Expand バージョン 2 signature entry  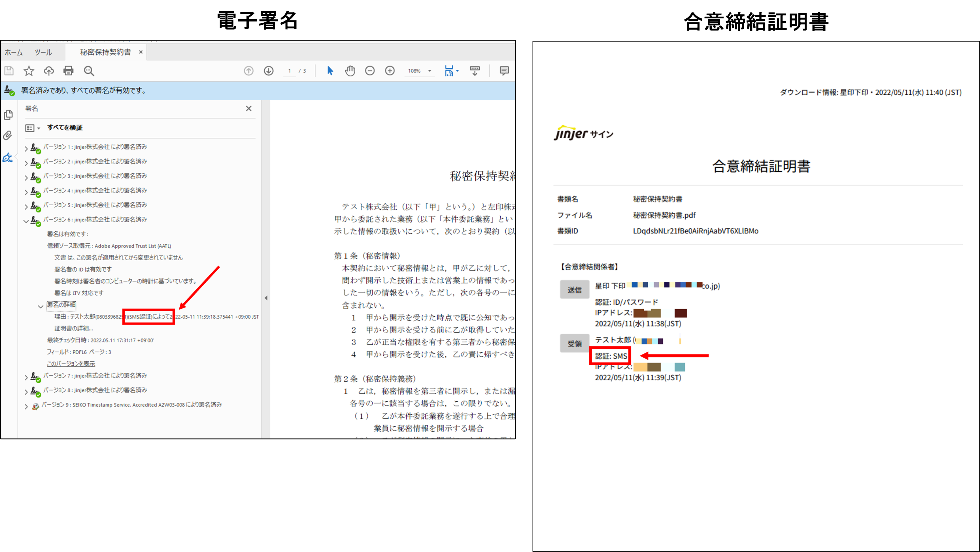tap(26, 163)
